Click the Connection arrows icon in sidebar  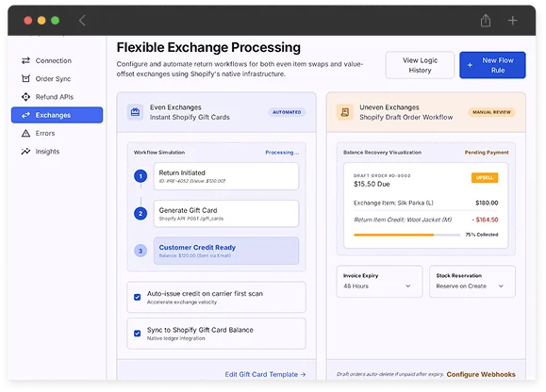[x=25, y=60]
